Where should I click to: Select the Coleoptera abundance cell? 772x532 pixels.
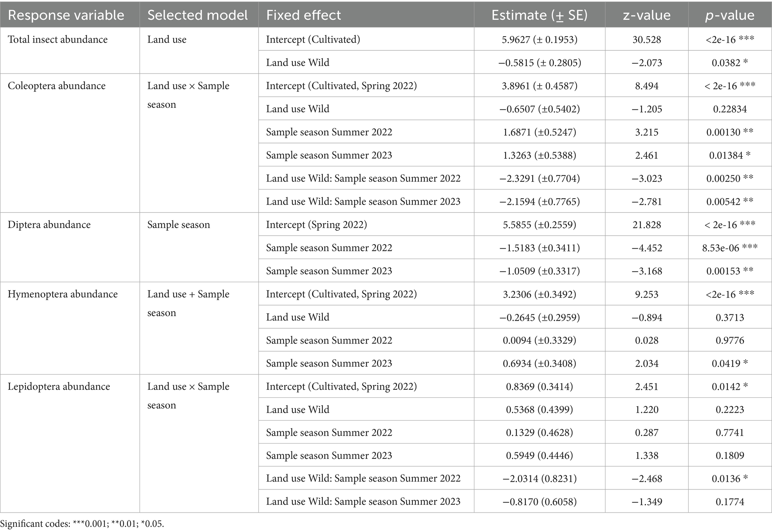pos(57,86)
